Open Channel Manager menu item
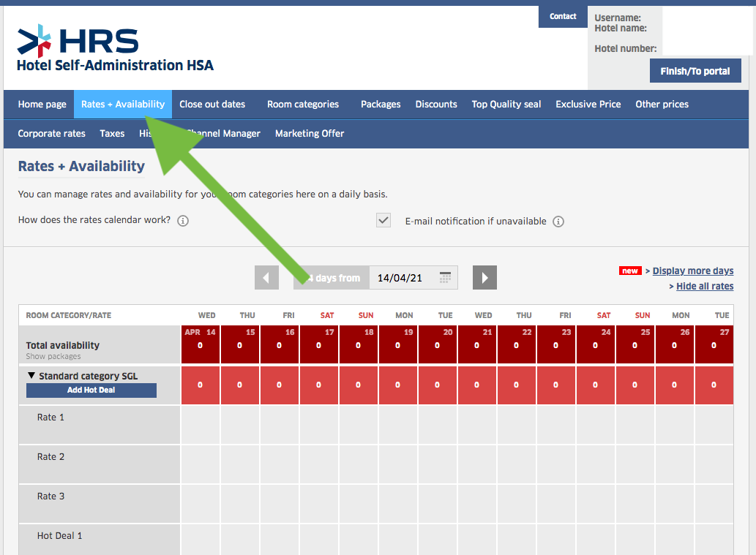This screenshot has width=756, height=555. [224, 134]
